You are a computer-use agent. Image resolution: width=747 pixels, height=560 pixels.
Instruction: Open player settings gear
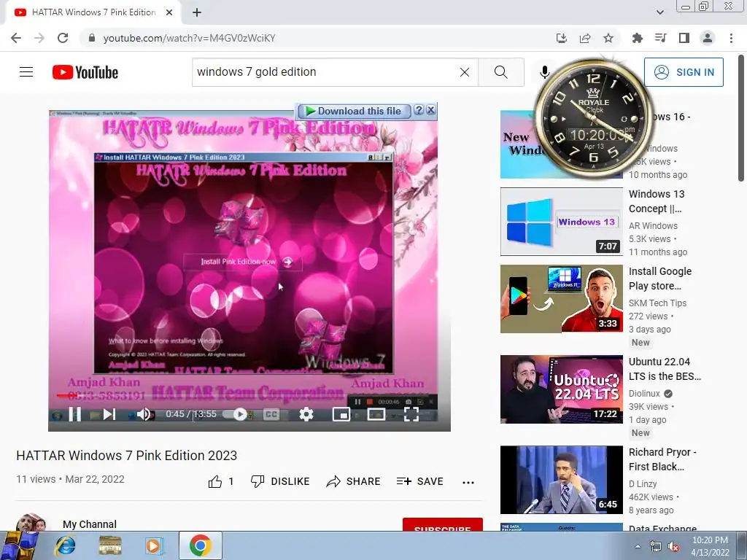point(306,414)
